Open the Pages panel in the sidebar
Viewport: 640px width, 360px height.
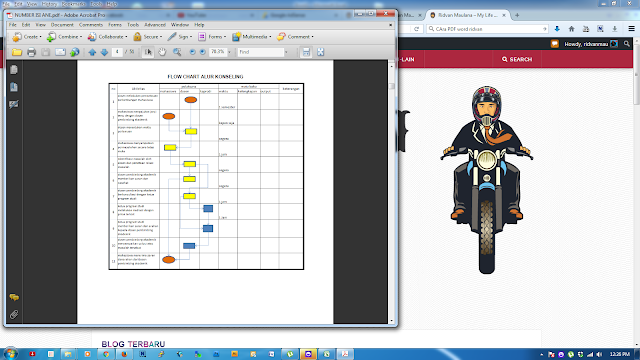(x=14, y=70)
